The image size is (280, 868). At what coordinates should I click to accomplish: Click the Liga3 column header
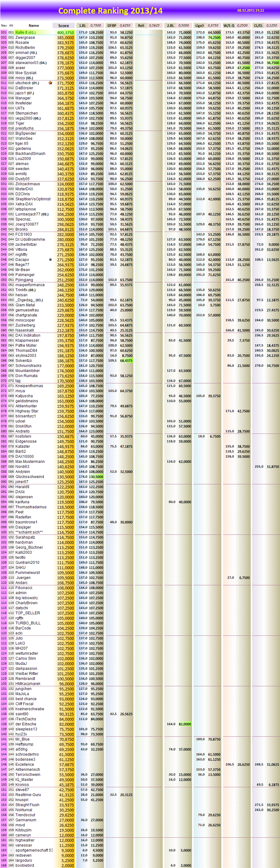[200, 26]
